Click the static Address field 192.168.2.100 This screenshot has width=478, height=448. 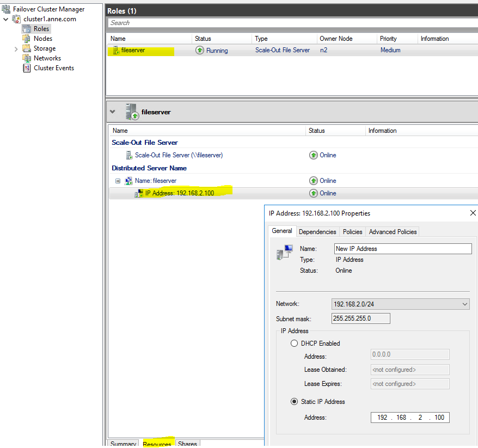(x=410, y=418)
